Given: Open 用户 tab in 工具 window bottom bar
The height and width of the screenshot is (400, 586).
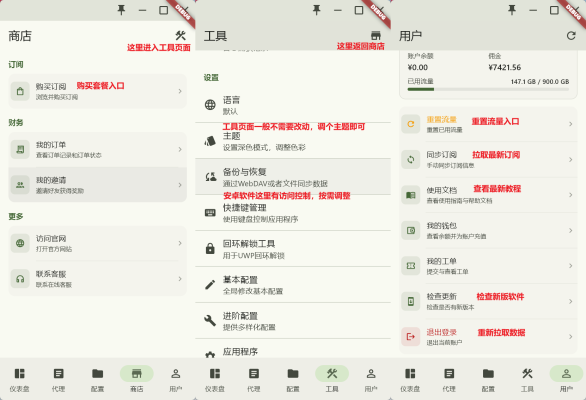Looking at the screenshot, I should pos(371,379).
